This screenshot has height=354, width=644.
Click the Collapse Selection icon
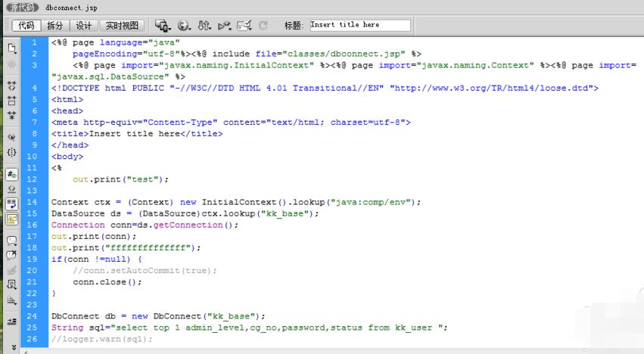tap(11, 101)
